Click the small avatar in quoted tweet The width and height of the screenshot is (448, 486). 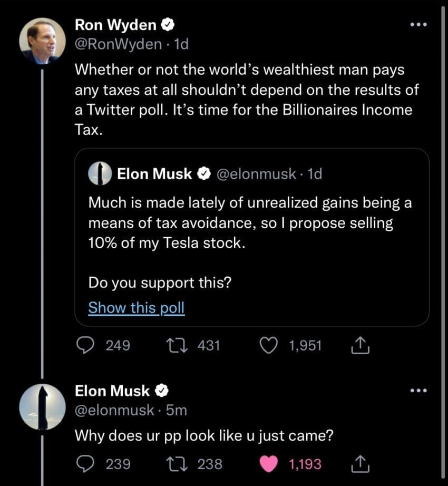click(99, 174)
